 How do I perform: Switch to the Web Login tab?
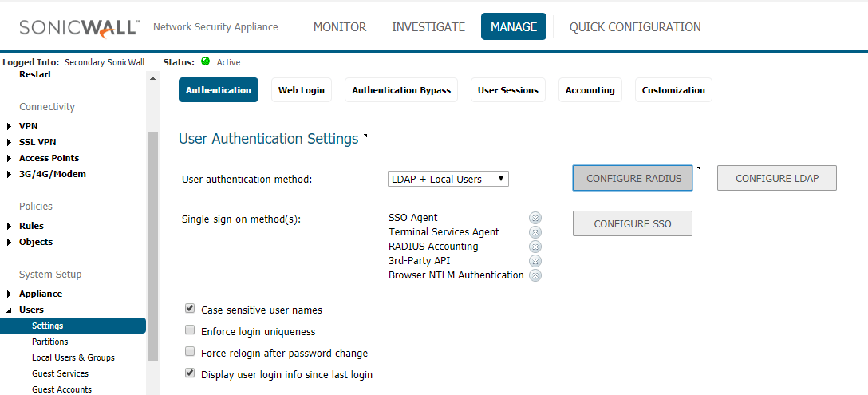pos(301,90)
